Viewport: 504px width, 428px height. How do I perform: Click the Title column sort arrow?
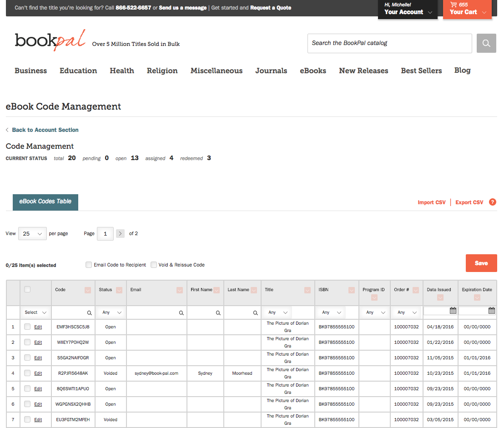307,290
